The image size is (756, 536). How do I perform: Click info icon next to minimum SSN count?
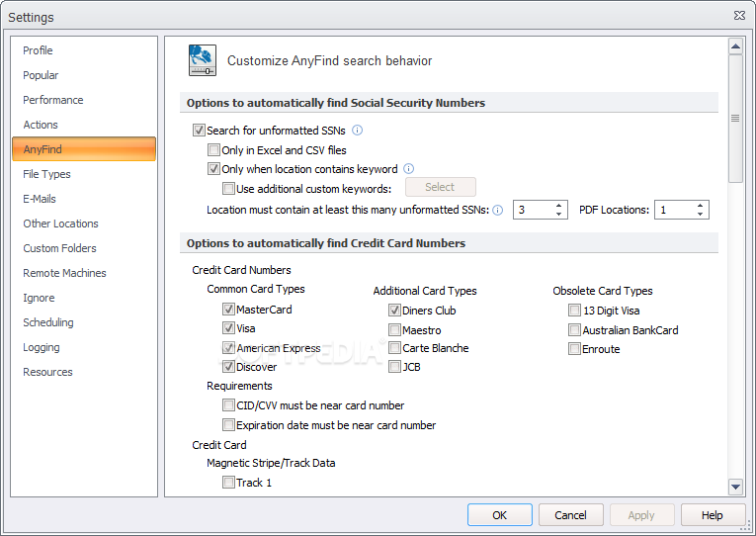click(x=497, y=210)
